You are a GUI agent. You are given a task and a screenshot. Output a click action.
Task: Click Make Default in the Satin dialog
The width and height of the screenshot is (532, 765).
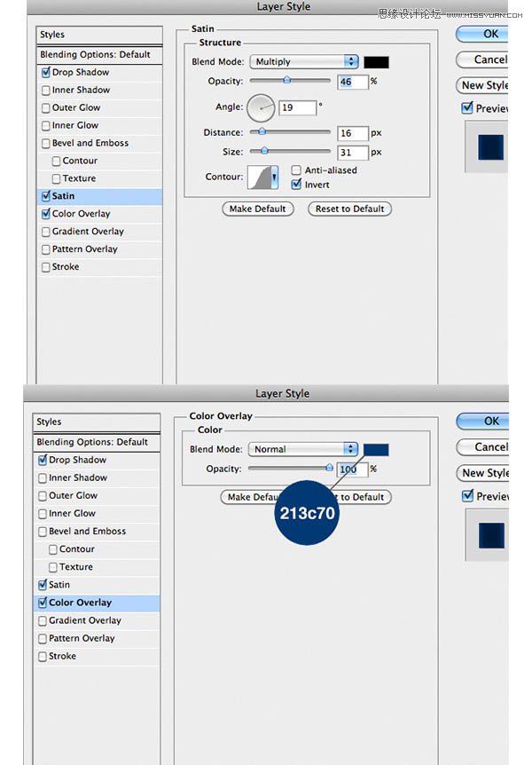[x=258, y=209]
